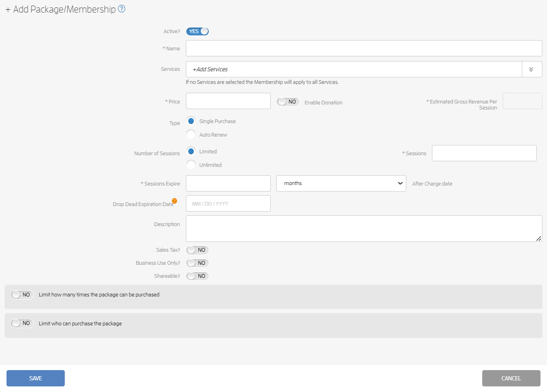
Task: Select the Auto Renew type
Action: (191, 135)
